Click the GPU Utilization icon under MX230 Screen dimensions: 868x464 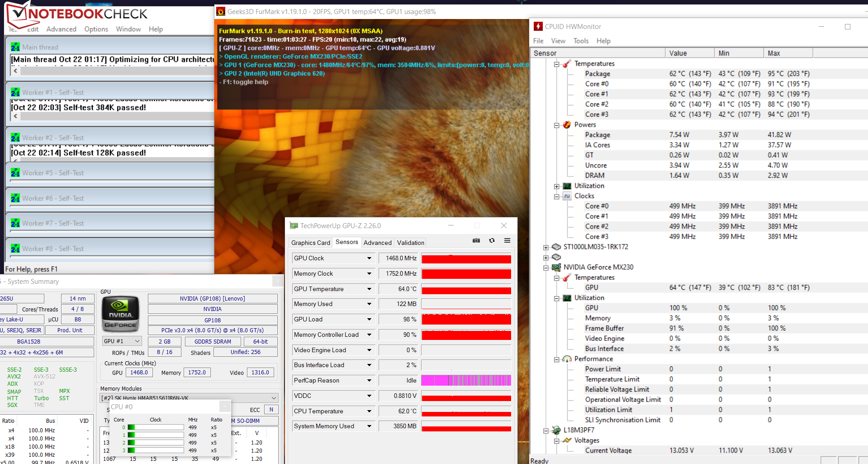coord(567,298)
